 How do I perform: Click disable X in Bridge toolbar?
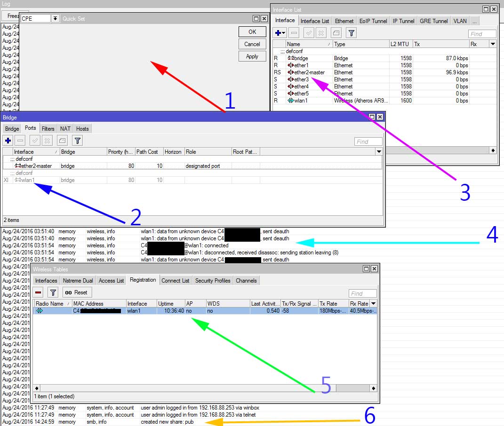point(47,141)
